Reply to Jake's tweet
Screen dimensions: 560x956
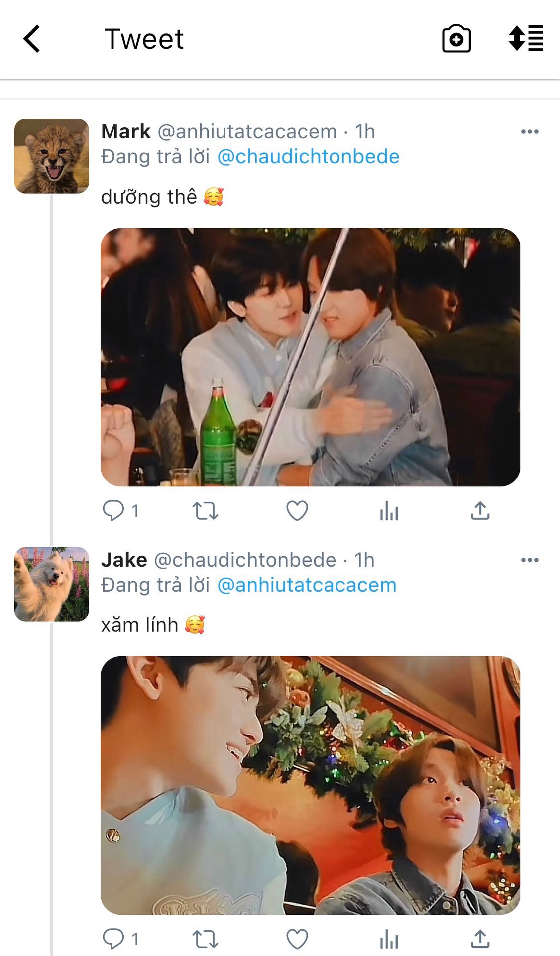(x=113, y=939)
